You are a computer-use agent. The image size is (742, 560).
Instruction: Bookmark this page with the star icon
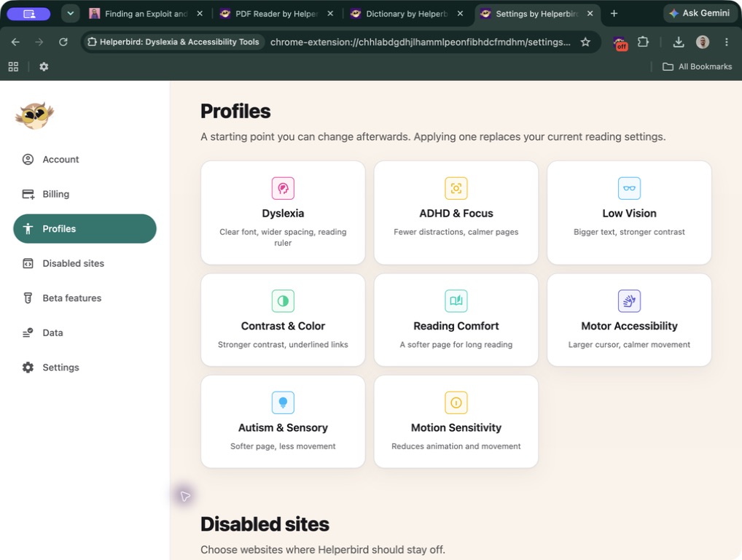[585, 42]
